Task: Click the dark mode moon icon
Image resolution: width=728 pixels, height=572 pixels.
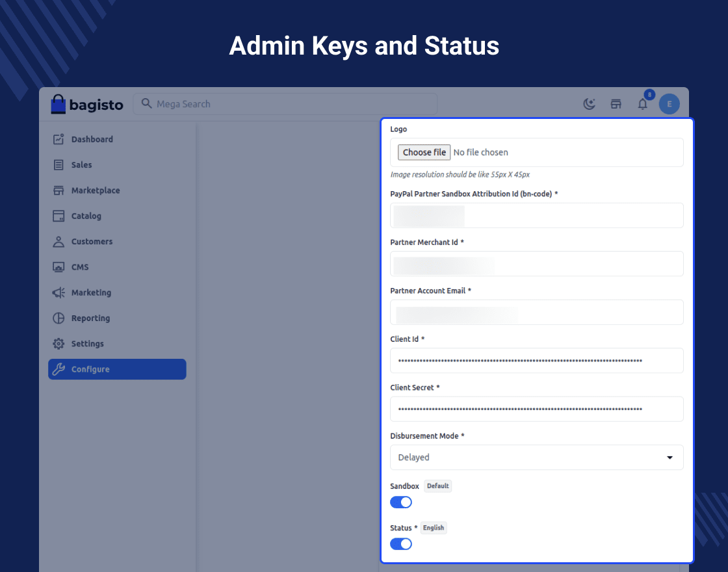Action: 589,104
